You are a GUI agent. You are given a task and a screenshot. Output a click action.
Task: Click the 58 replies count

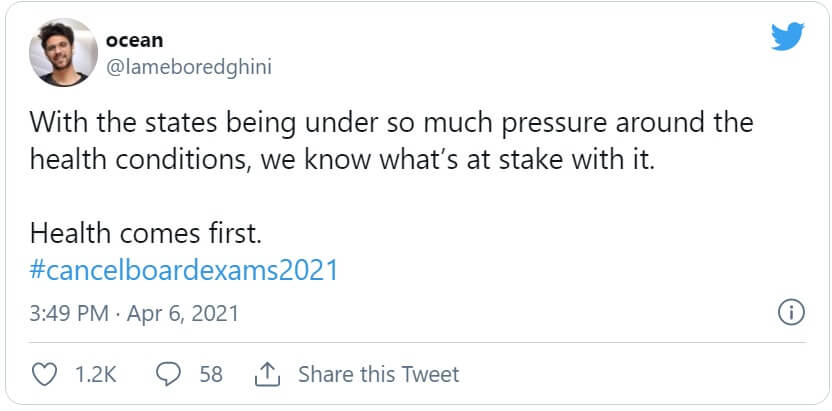[x=210, y=375]
